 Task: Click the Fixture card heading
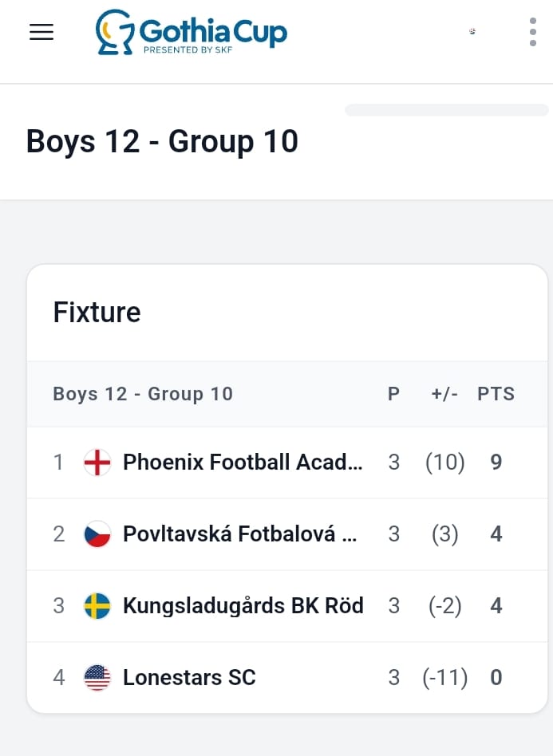coord(97,312)
